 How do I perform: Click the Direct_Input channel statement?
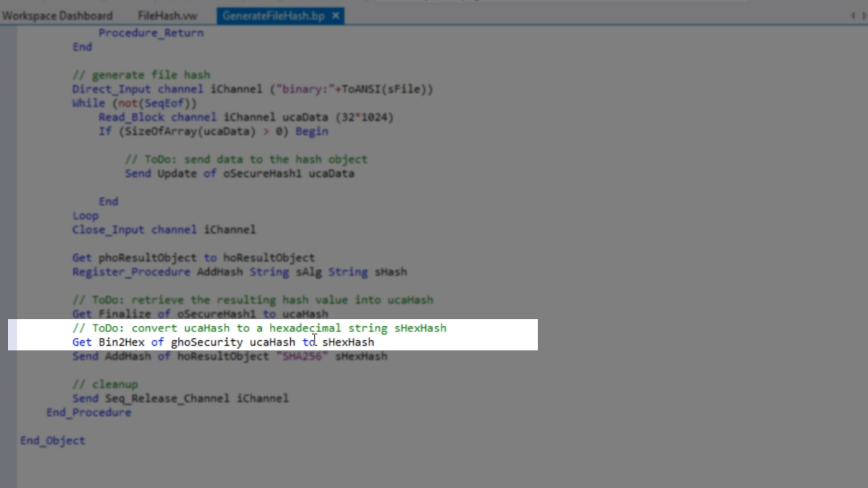point(252,89)
